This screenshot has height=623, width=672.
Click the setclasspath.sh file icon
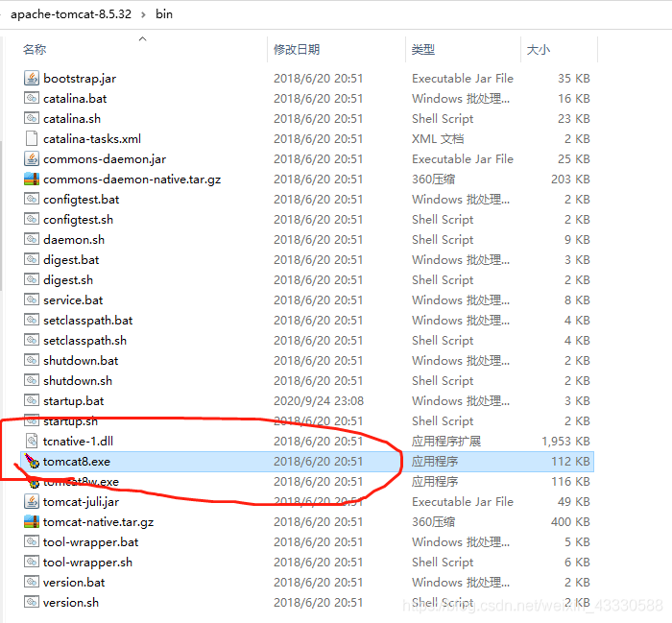tap(32, 340)
